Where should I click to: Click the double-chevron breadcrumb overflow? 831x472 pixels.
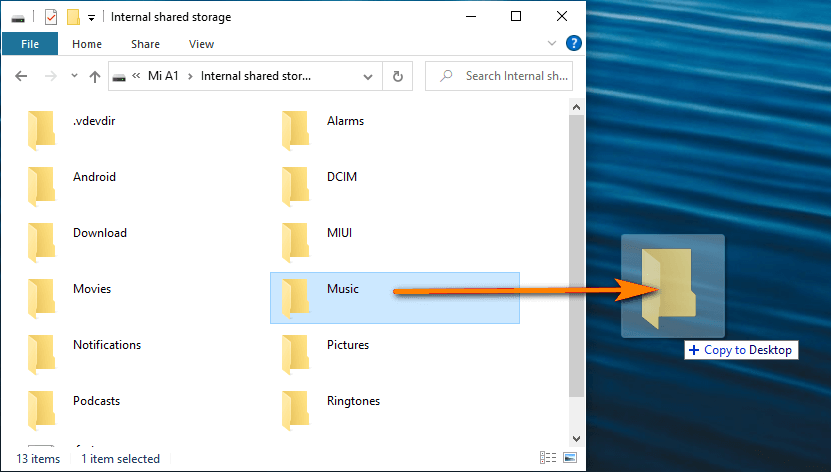(x=136, y=76)
